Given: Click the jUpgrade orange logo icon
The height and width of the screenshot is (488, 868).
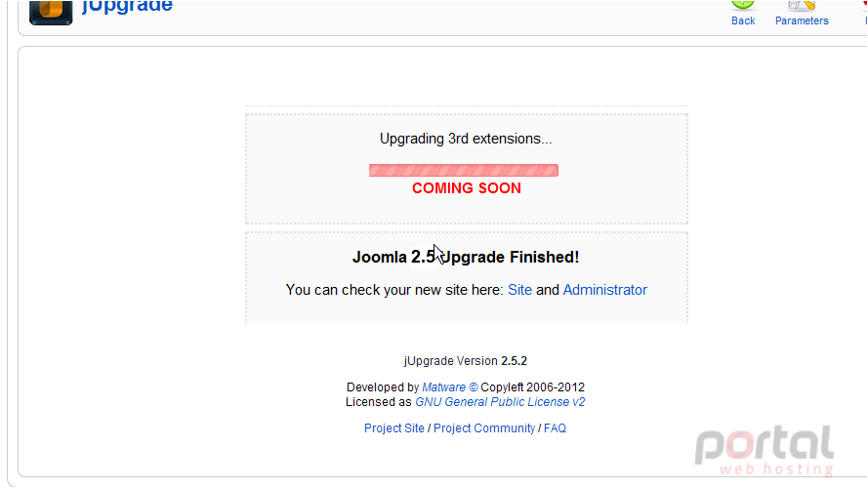Looking at the screenshot, I should (51, 12).
